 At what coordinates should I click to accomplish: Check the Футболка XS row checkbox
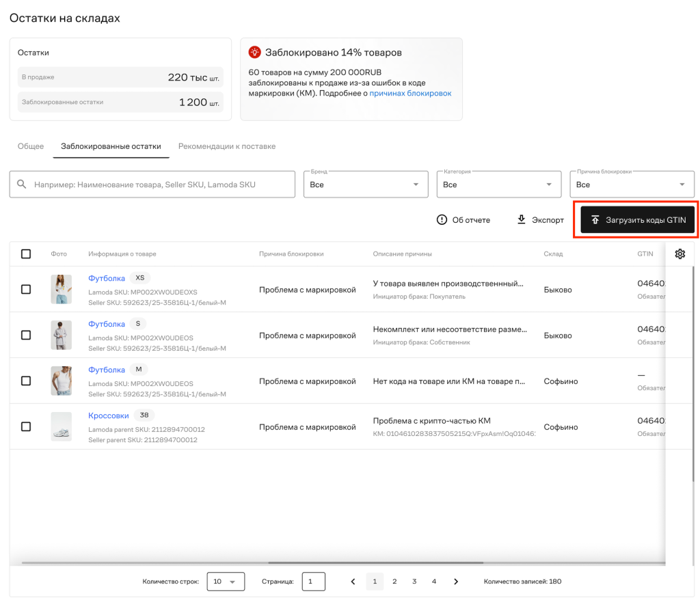(x=26, y=289)
